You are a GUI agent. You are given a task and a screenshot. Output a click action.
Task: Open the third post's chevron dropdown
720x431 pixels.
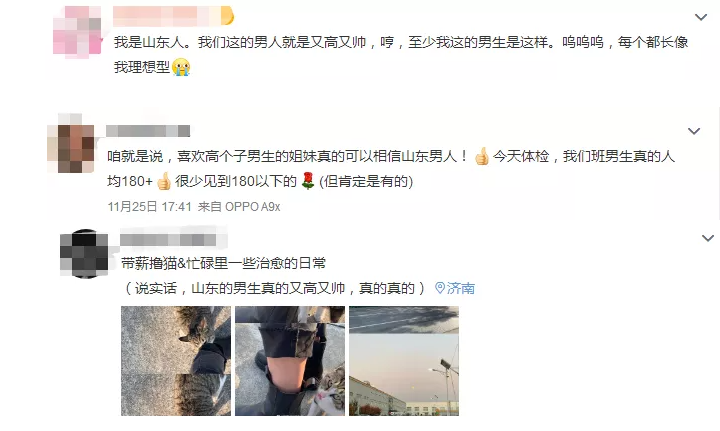pyautogui.click(x=708, y=238)
